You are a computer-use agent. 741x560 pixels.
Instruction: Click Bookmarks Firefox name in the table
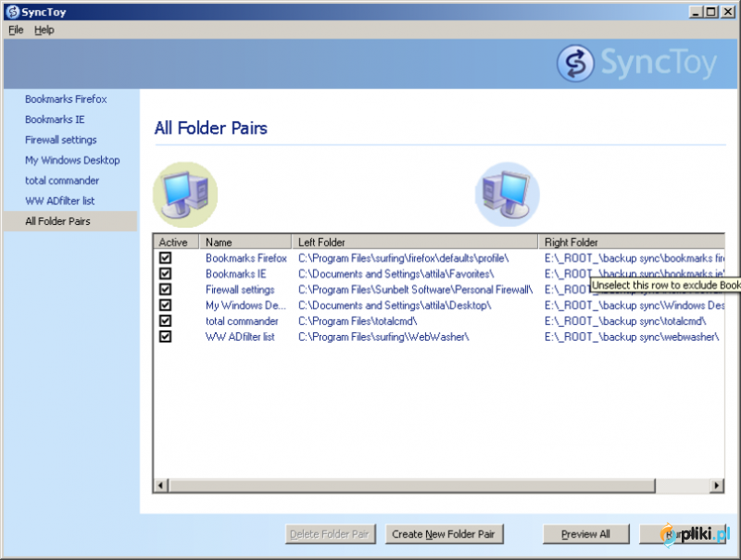coord(246,258)
